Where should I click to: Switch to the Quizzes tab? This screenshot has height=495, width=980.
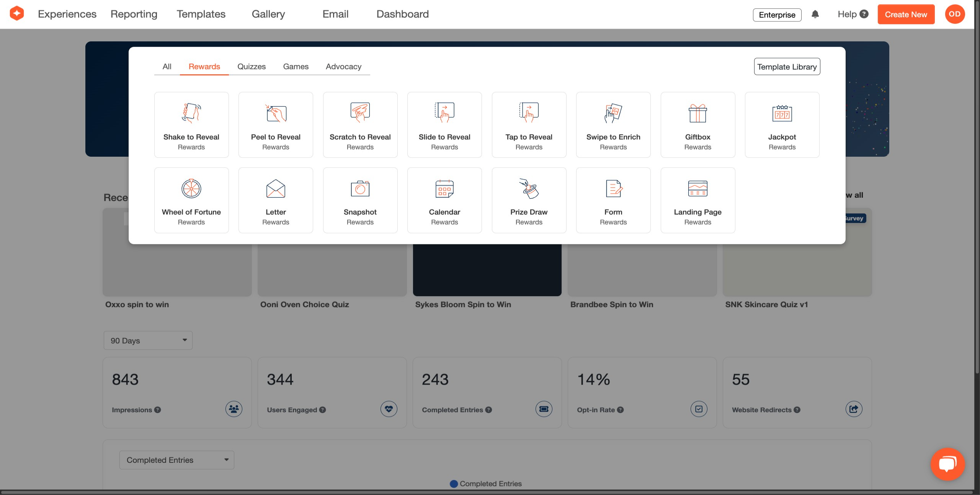click(251, 67)
